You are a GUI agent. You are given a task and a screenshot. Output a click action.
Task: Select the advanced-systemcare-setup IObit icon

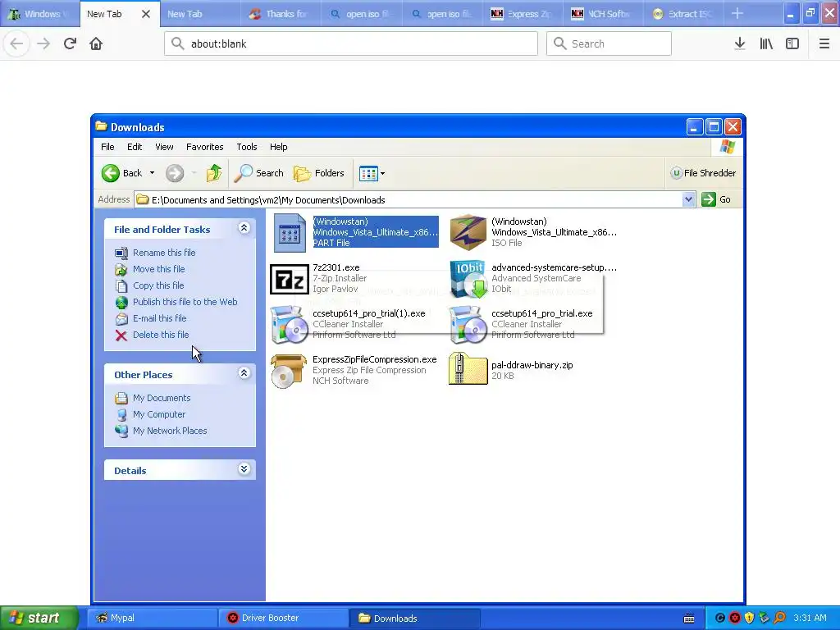coord(468,279)
